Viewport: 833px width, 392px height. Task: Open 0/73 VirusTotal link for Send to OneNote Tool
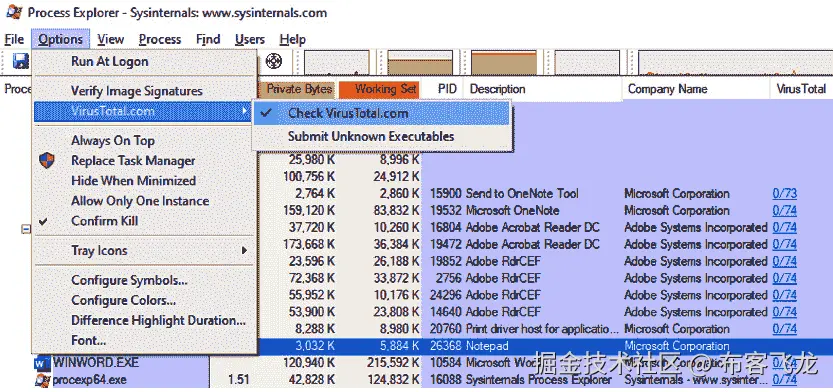tap(785, 194)
